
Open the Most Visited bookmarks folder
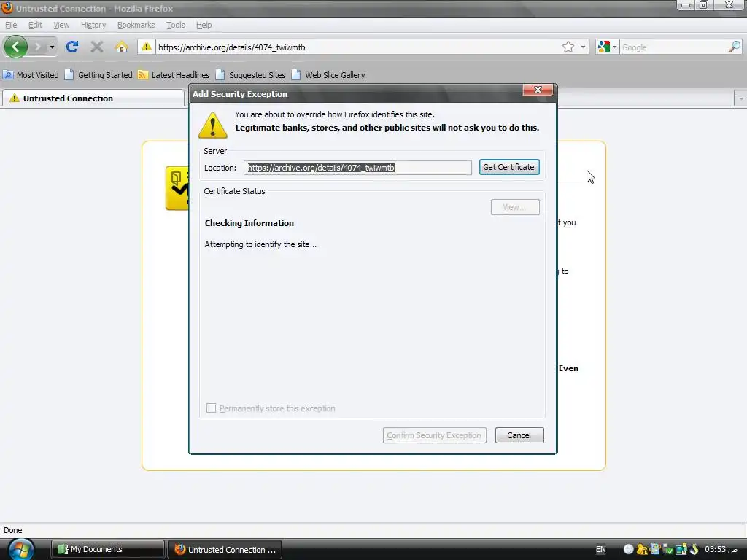point(31,75)
